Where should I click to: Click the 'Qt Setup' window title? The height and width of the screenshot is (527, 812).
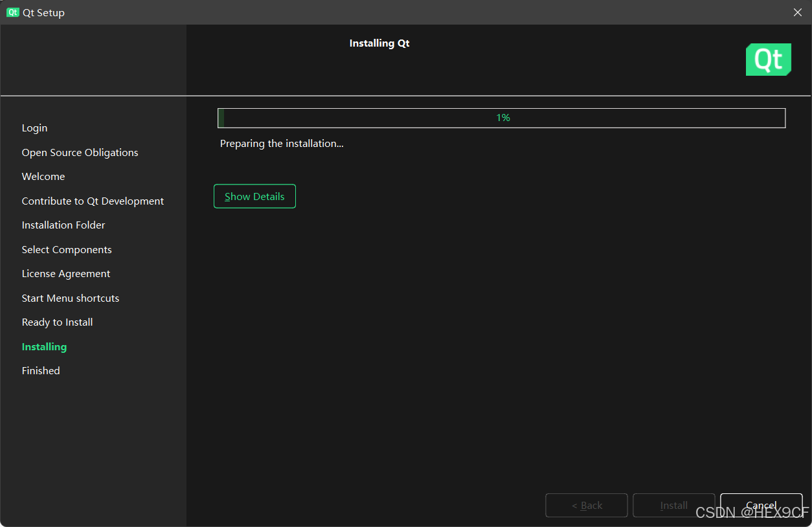[x=43, y=13]
